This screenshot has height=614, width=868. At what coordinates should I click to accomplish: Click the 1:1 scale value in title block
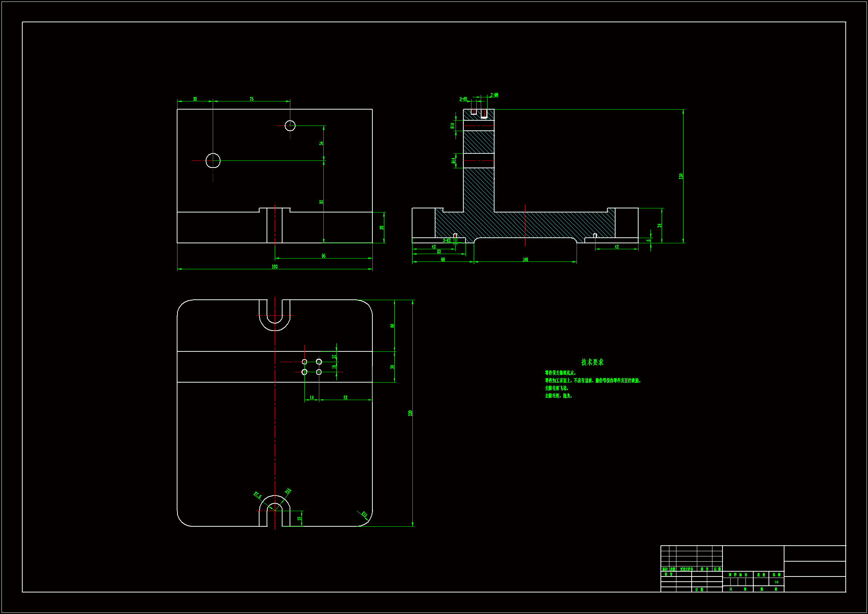click(776, 582)
